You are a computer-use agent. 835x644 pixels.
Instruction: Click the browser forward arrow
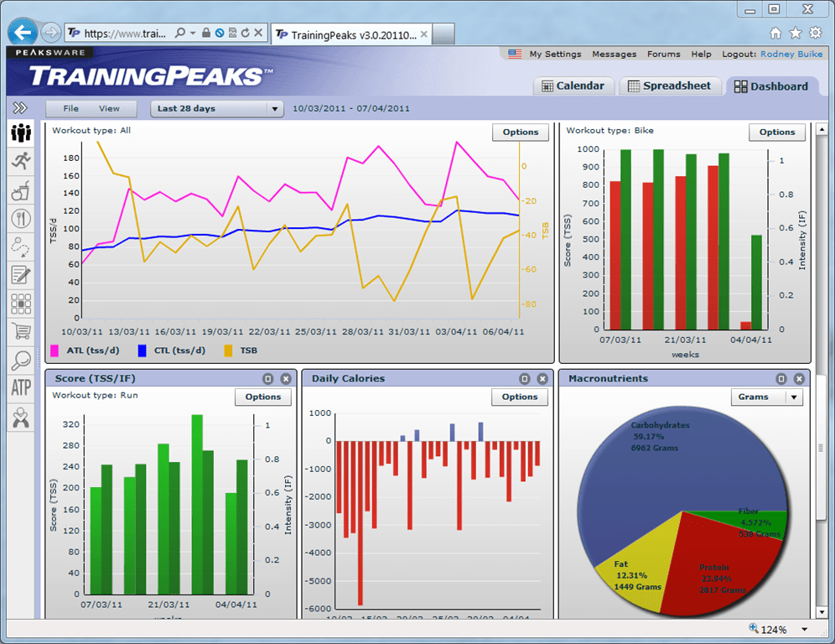(50, 33)
